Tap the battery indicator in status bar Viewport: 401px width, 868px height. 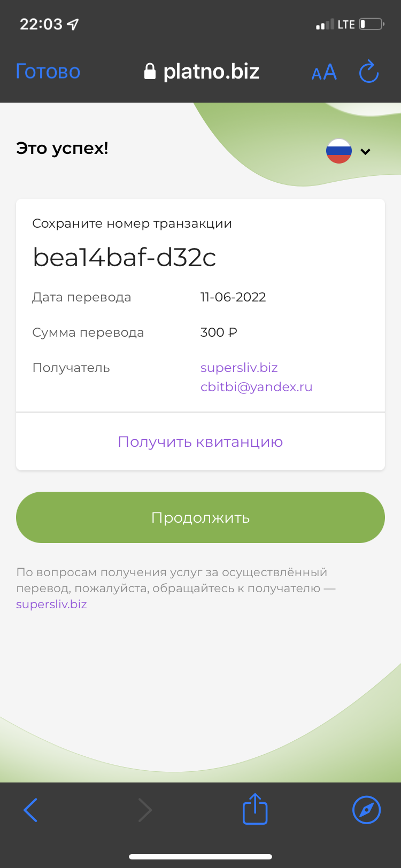[372, 24]
